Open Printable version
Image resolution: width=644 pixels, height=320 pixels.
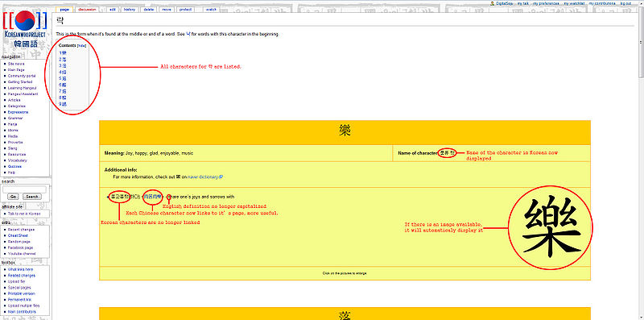click(22, 293)
